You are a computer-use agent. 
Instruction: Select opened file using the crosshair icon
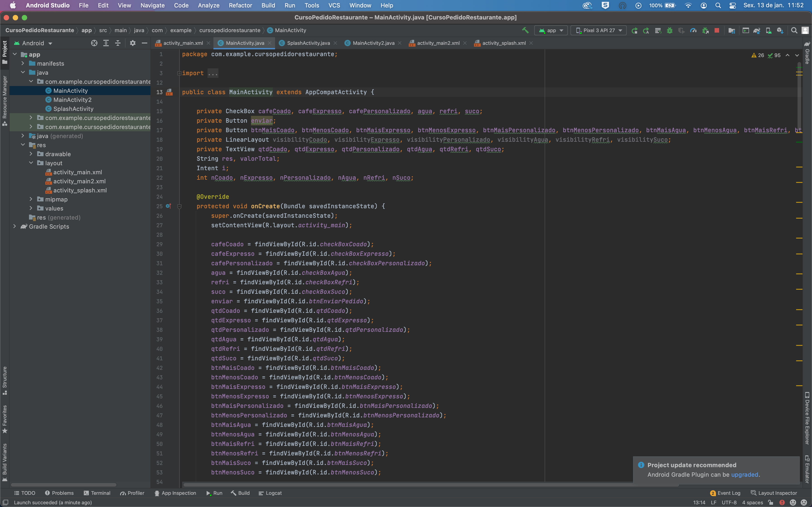[94, 43]
